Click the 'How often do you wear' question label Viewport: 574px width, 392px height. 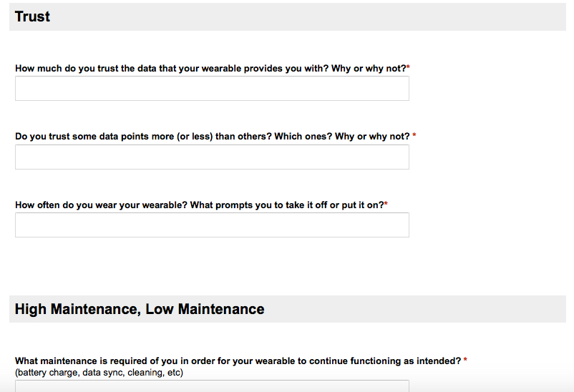coord(200,205)
